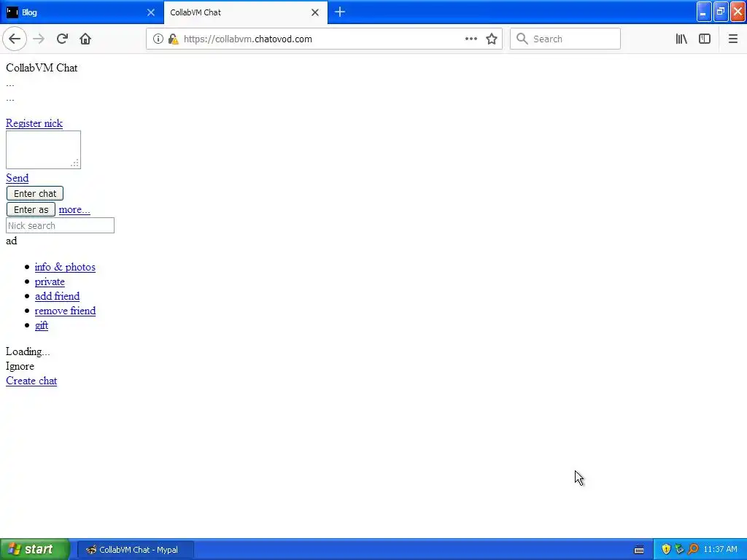Click the keyboard icon in taskbar
The image size is (747, 560).
tap(639, 550)
